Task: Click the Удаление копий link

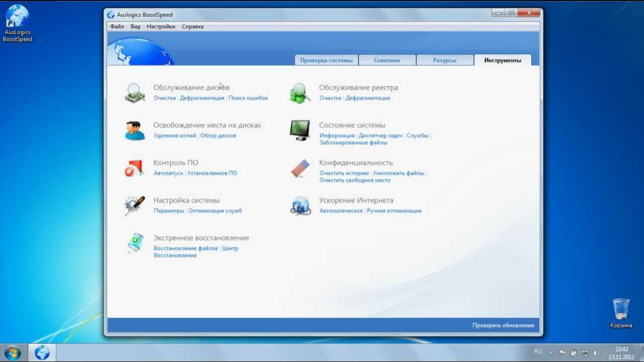Action: pos(175,136)
